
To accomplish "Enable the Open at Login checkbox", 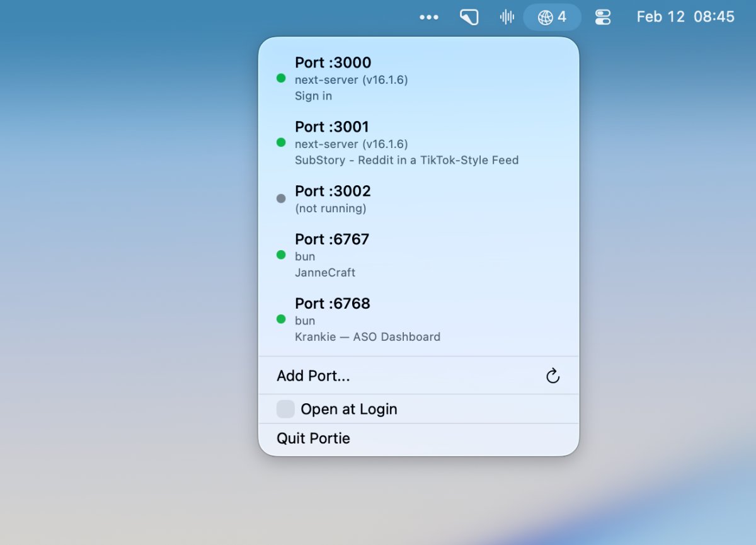I will click(285, 409).
